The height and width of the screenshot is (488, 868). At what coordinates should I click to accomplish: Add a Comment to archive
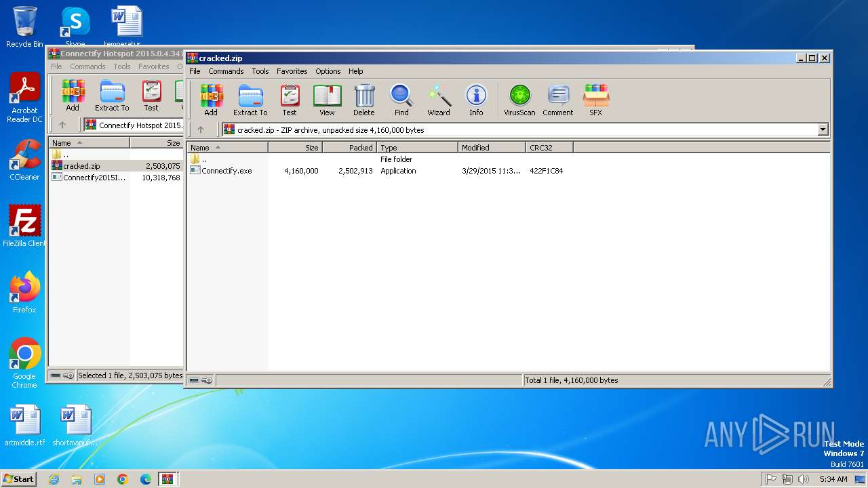(558, 100)
